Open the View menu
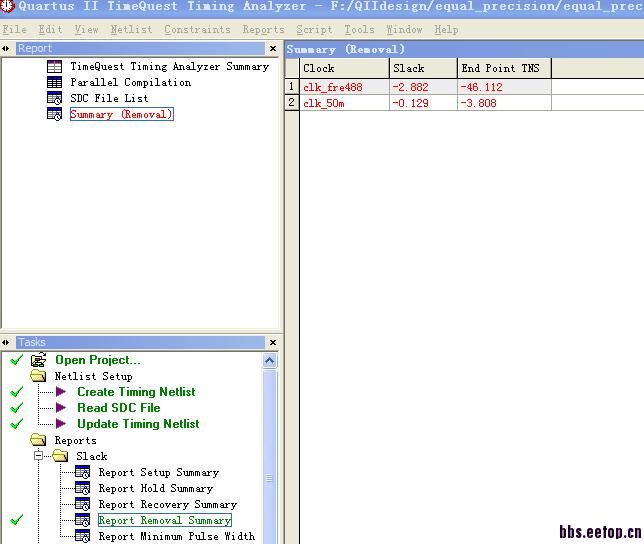The height and width of the screenshot is (544, 644). coord(86,30)
